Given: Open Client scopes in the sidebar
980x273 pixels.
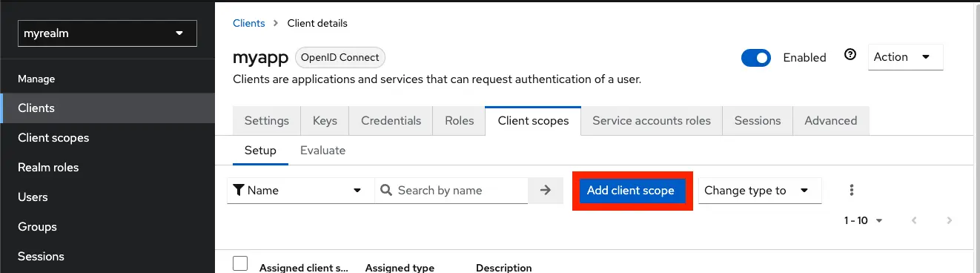Looking at the screenshot, I should click(x=107, y=138).
